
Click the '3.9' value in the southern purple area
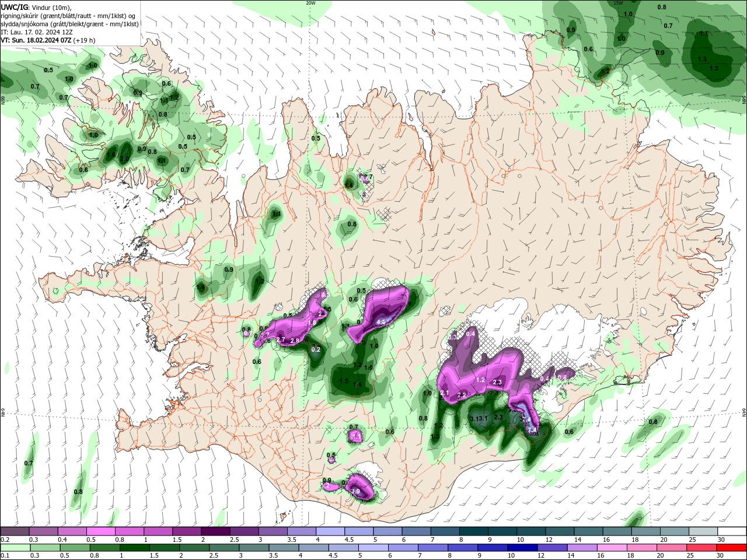(x=355, y=492)
